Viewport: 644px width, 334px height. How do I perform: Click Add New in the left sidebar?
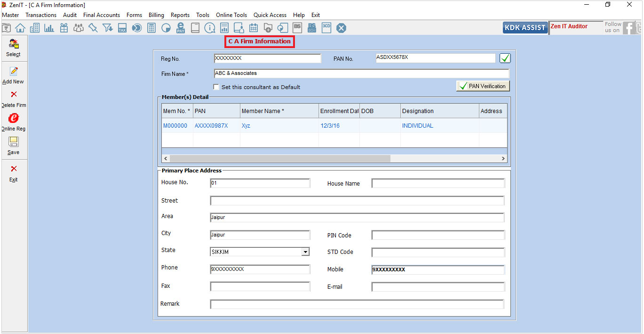click(14, 75)
